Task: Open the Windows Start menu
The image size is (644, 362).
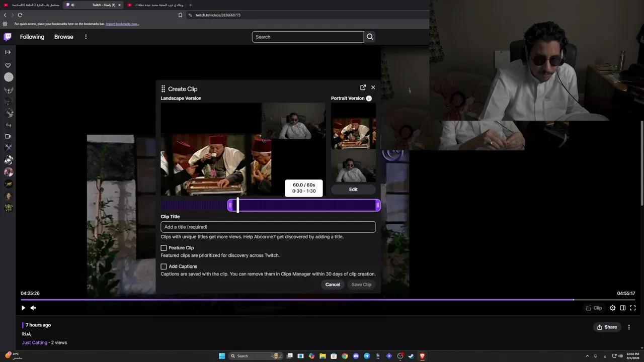Action: [222, 356]
